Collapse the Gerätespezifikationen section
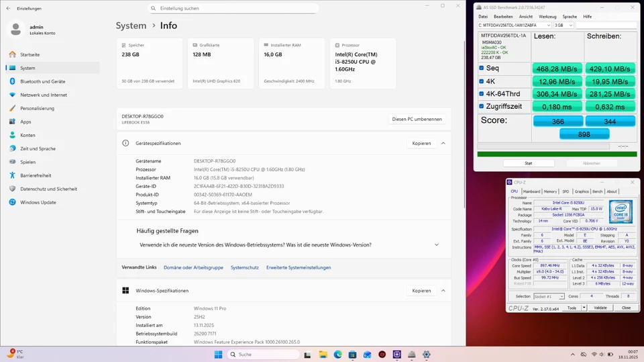644x362 pixels. 443,143
